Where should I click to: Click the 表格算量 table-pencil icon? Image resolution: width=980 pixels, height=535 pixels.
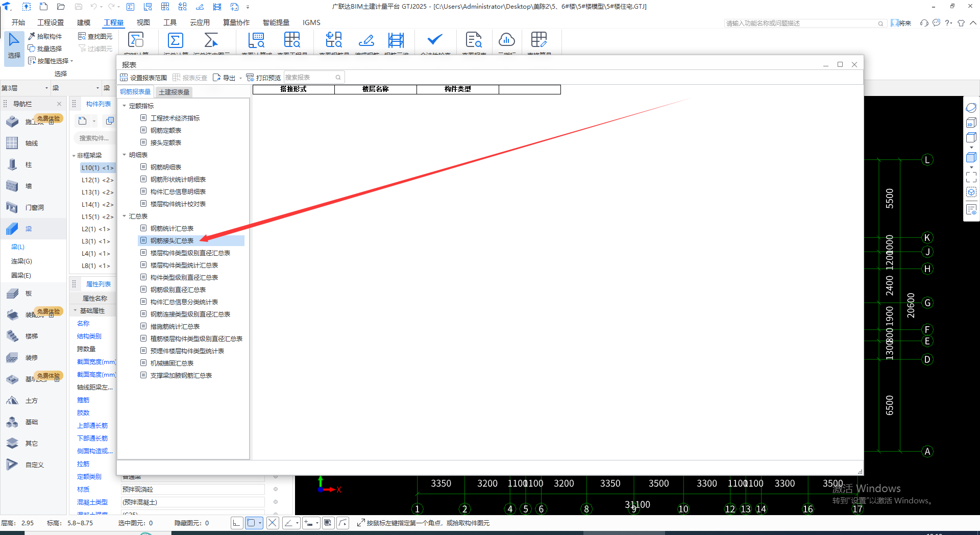539,40
